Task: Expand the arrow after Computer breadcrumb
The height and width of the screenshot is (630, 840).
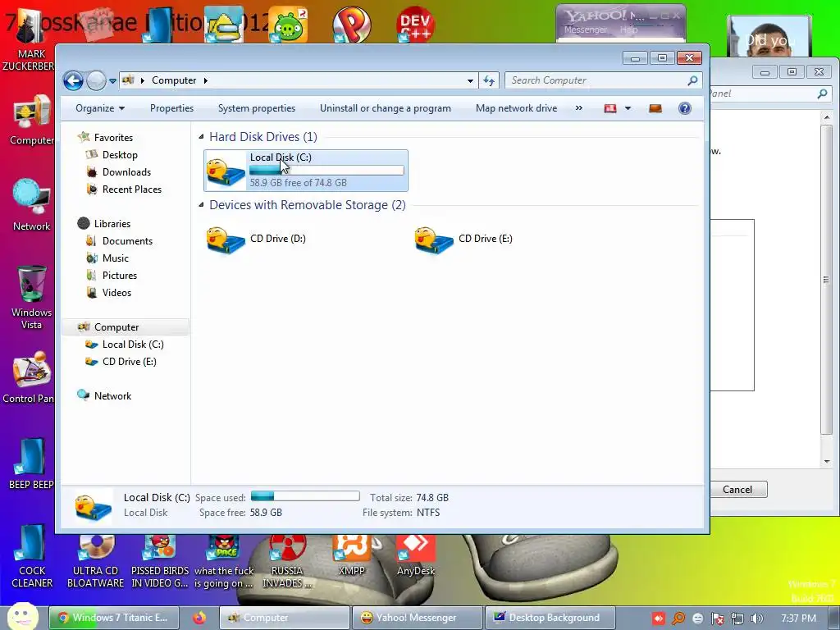Action: (205, 80)
